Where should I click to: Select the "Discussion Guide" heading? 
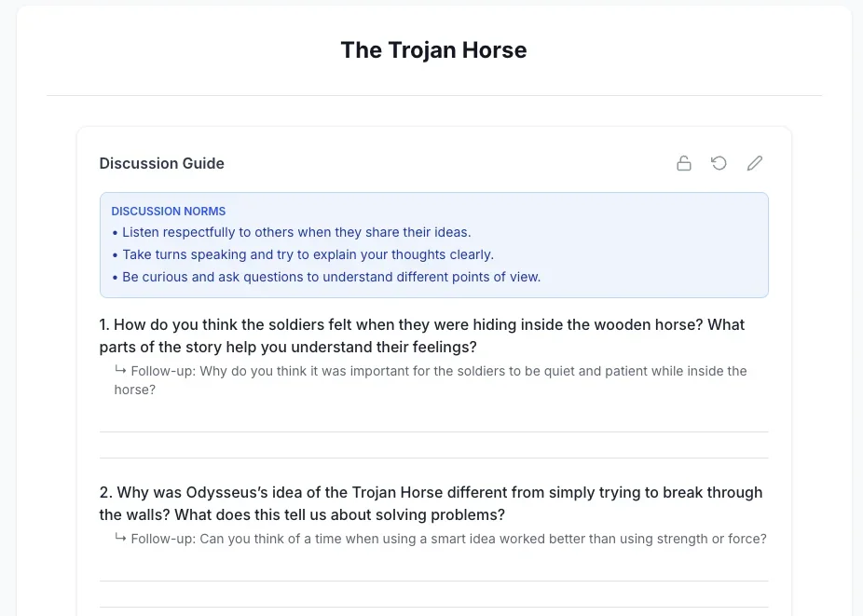pyautogui.click(x=162, y=163)
